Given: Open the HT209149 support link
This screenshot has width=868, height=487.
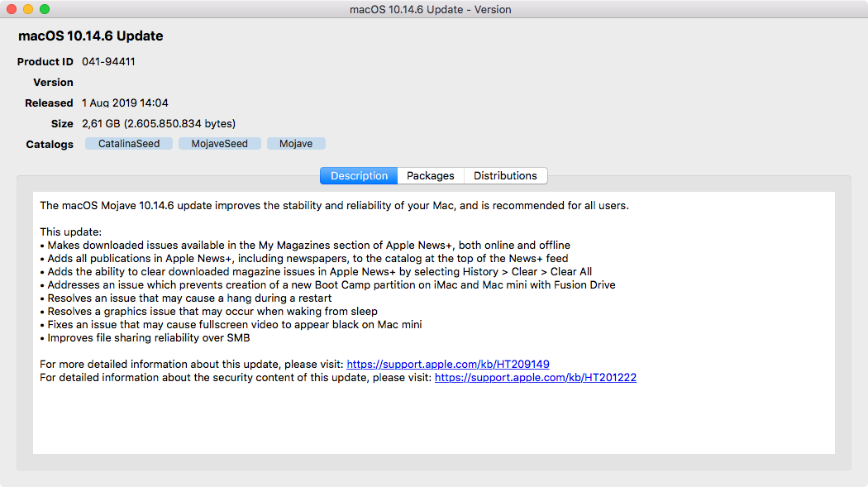Looking at the screenshot, I should coord(448,364).
